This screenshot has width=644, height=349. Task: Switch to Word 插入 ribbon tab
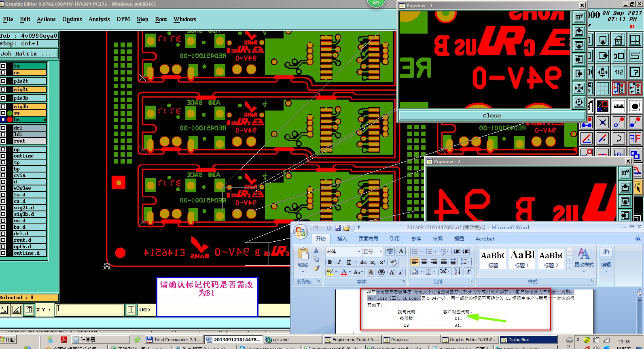coord(342,239)
